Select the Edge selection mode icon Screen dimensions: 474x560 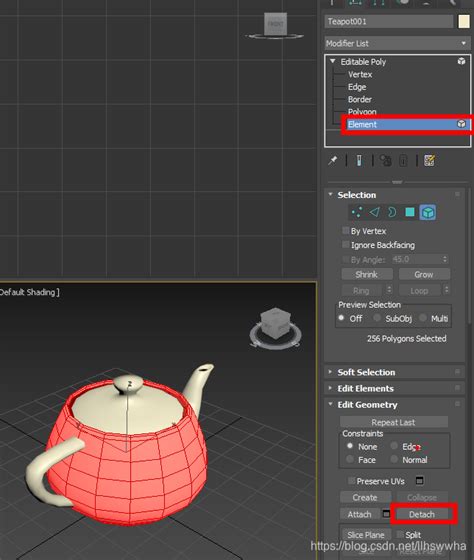[374, 212]
